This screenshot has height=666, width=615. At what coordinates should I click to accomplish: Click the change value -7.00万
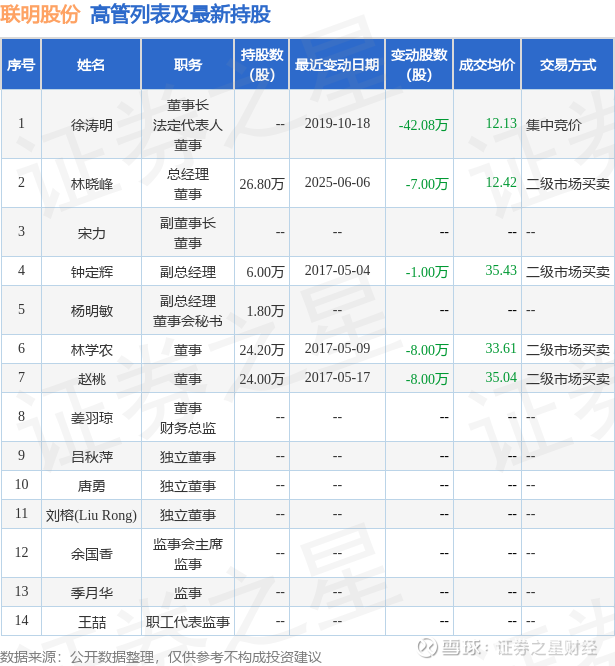point(427,184)
